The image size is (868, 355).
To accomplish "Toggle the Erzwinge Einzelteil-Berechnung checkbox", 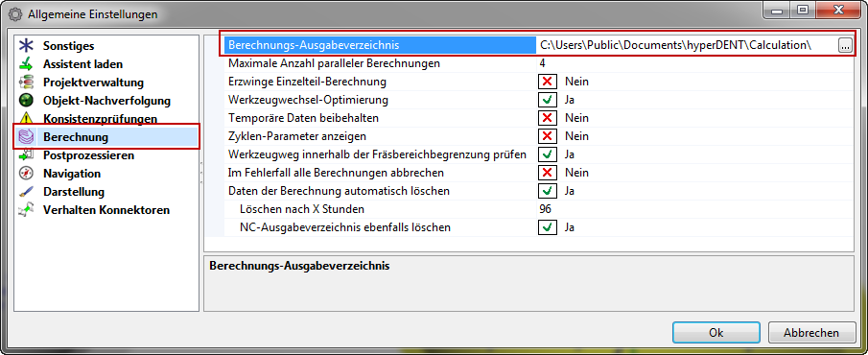I will pyautogui.click(x=548, y=82).
